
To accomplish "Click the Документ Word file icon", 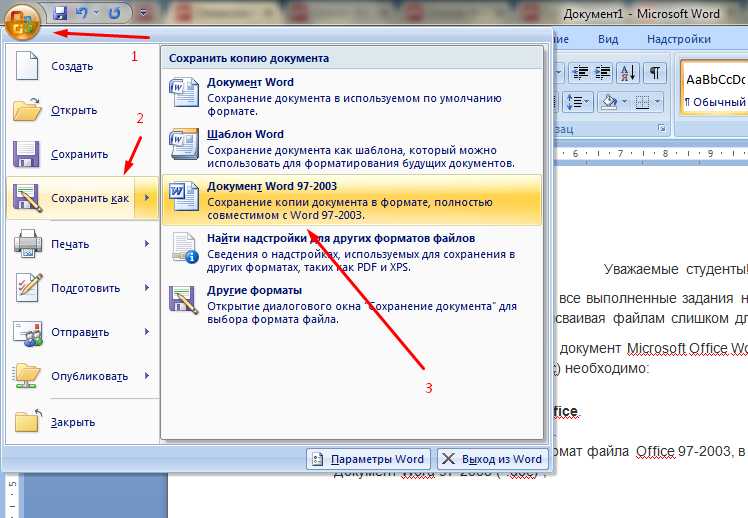I will [184, 92].
